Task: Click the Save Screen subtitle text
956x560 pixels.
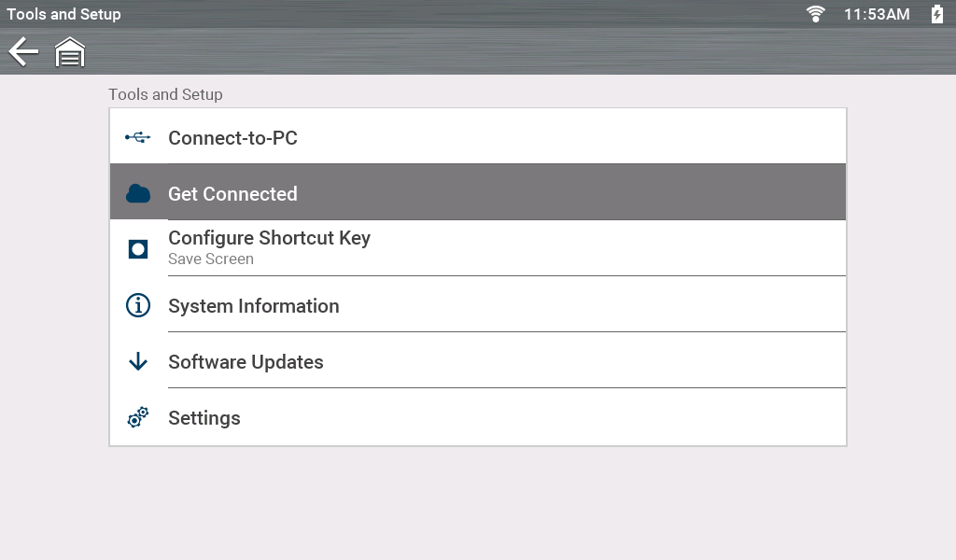Action: (x=211, y=259)
